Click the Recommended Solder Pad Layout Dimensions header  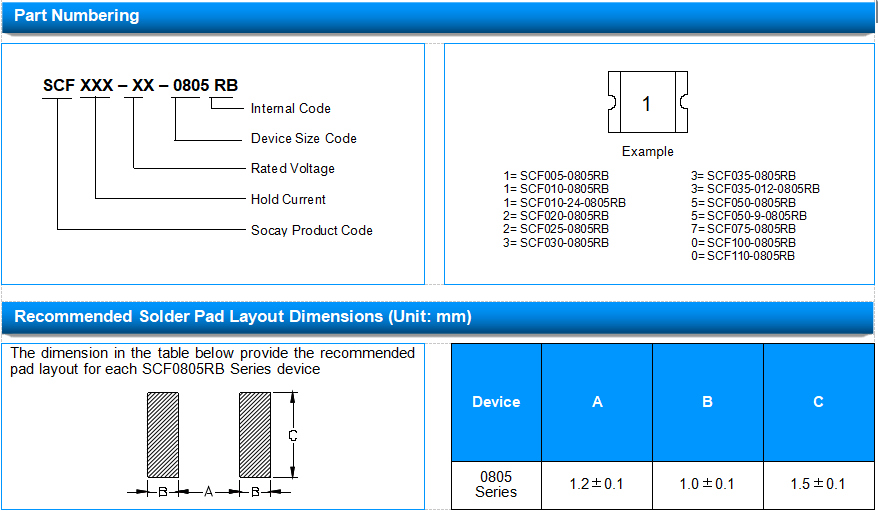pyautogui.click(x=438, y=317)
